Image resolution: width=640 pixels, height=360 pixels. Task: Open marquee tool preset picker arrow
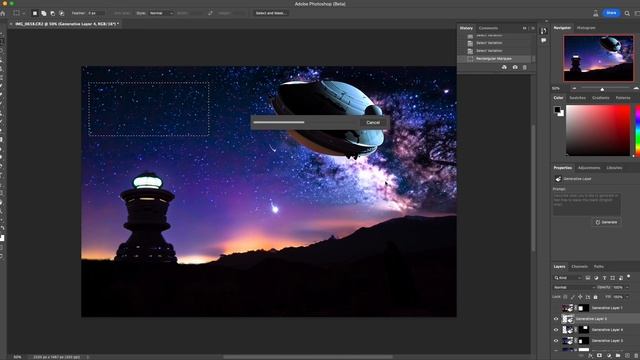tap(23, 13)
